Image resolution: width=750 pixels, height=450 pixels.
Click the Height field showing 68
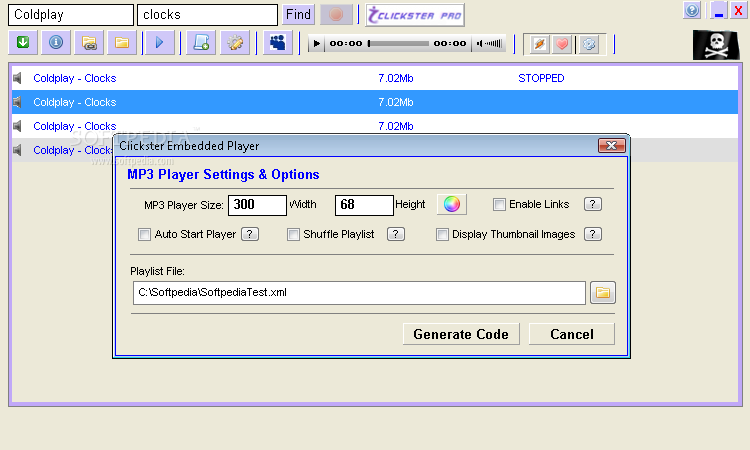(x=364, y=205)
